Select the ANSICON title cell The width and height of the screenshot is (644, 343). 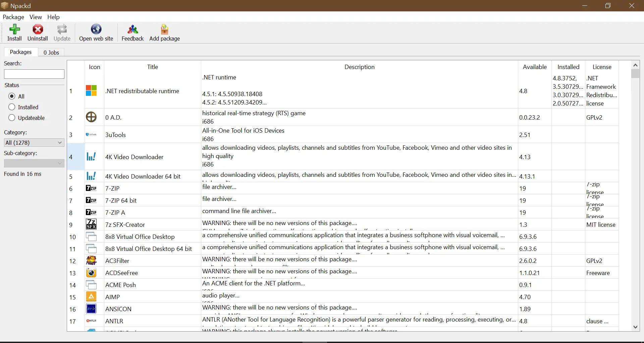[x=153, y=309]
